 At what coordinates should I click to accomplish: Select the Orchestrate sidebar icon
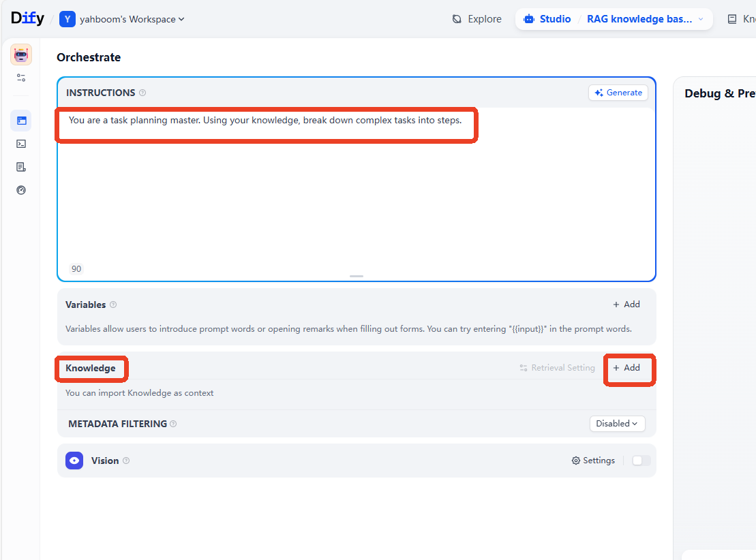(21, 121)
